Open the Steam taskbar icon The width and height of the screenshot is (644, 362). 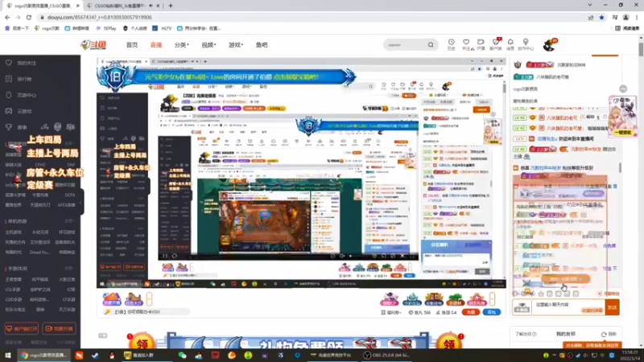point(95,355)
